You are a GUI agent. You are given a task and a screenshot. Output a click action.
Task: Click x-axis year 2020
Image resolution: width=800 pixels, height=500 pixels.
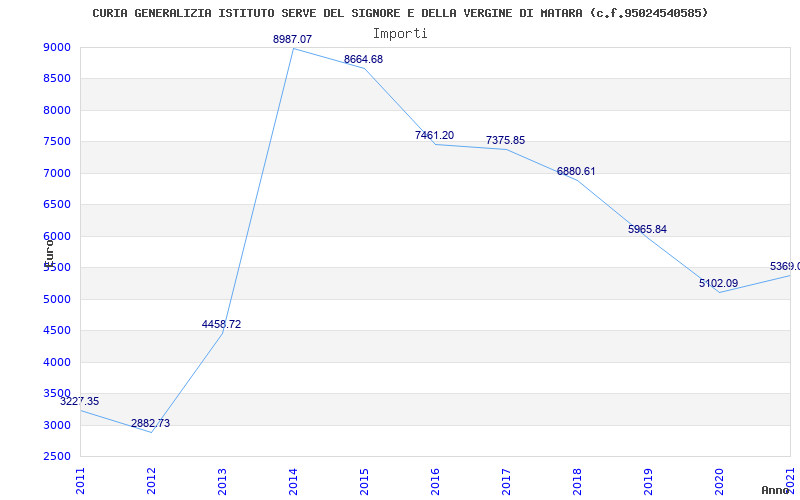click(719, 481)
